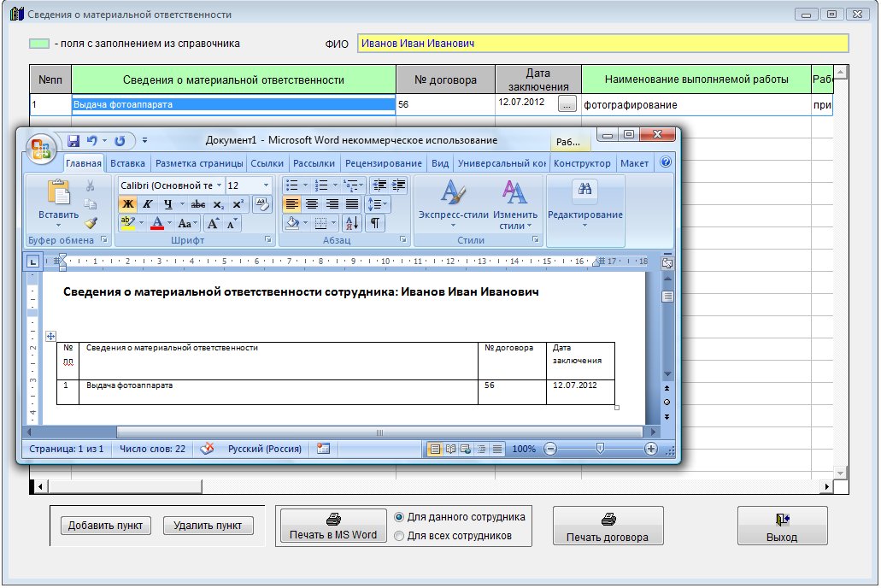Open the Редактирование group menu
Screen dimensions: 881x588
tap(584, 203)
